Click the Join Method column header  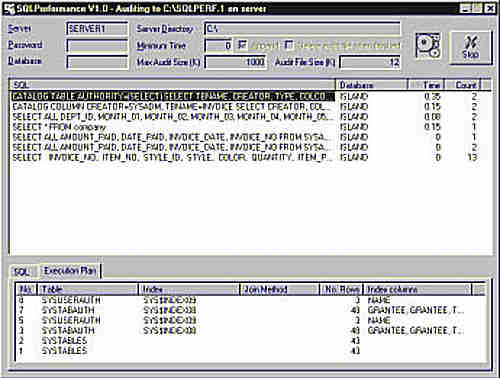click(280, 289)
